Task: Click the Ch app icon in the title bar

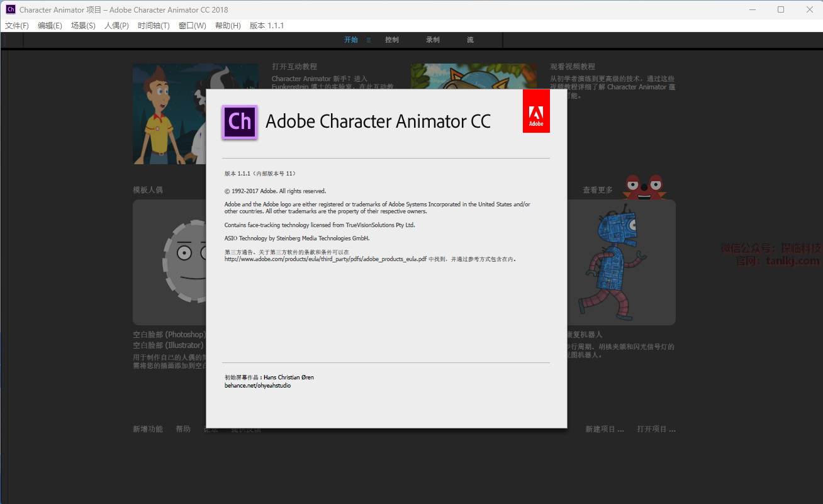Action: coord(10,9)
